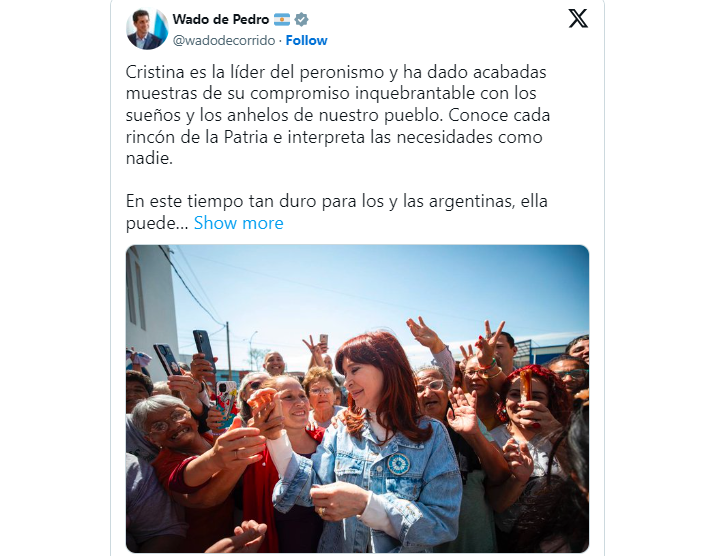This screenshot has height=556, width=720.
Task: Click the round badge on the denim jacket
Action: [x=398, y=464]
